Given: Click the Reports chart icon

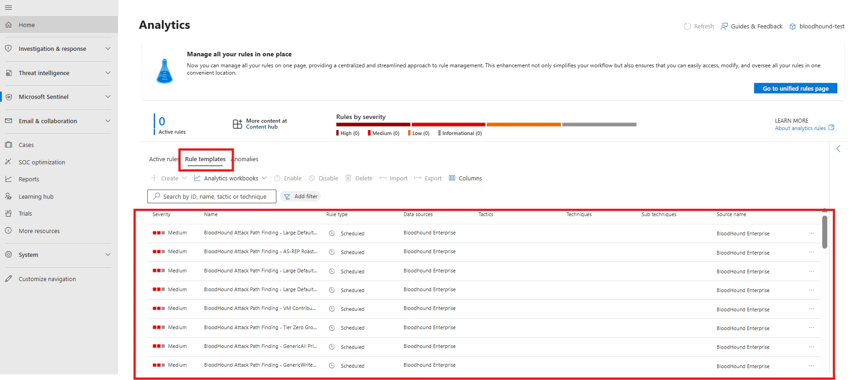Looking at the screenshot, I should click(x=8, y=179).
